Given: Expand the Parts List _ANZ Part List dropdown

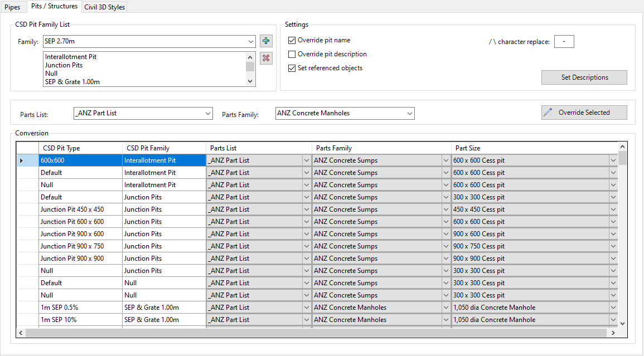Looking at the screenshot, I should point(208,113).
